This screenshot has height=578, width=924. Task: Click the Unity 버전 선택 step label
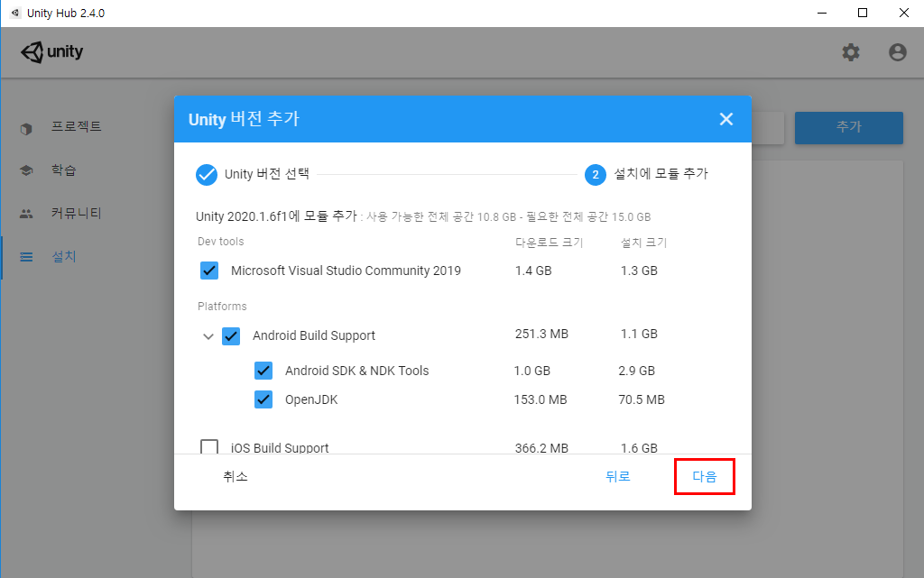pos(267,174)
